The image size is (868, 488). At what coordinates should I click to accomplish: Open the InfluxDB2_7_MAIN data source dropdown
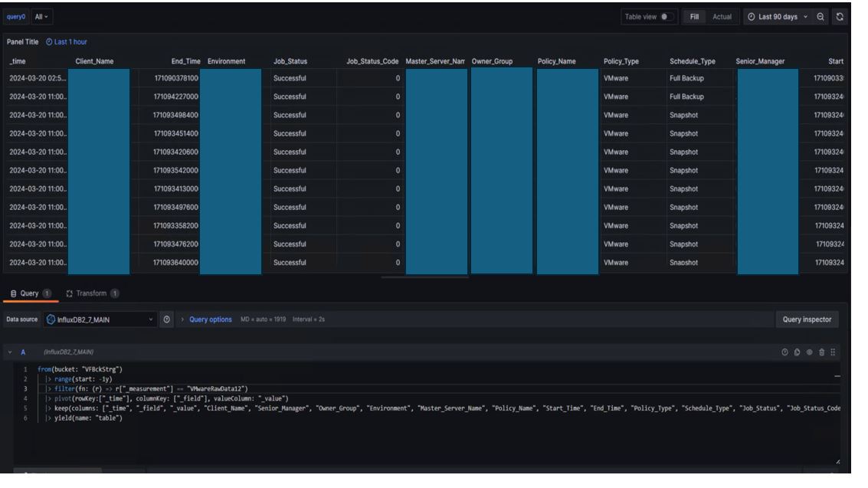(100, 319)
